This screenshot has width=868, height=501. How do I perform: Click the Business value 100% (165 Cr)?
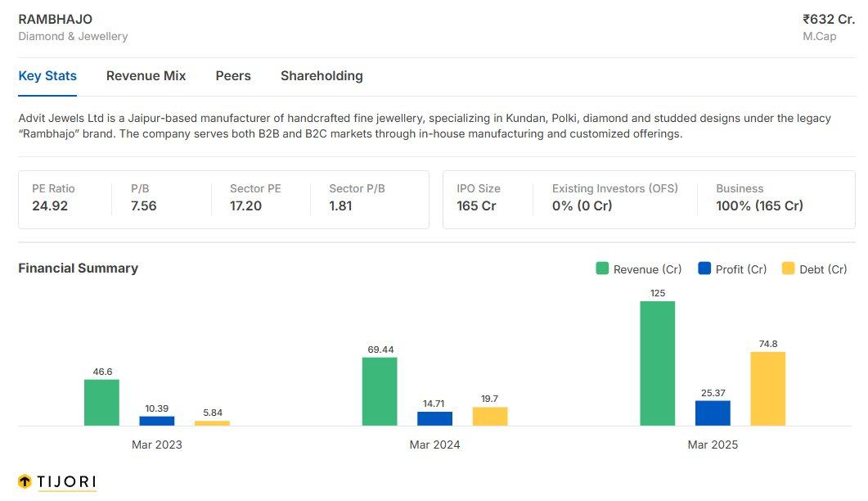click(759, 205)
